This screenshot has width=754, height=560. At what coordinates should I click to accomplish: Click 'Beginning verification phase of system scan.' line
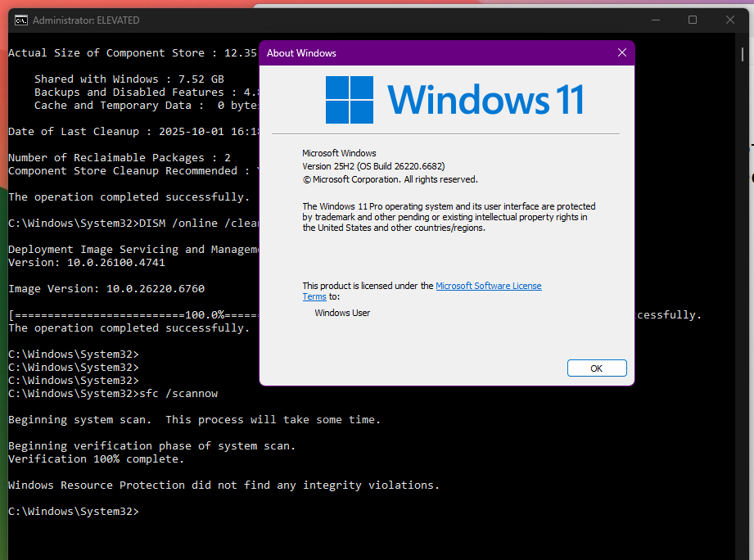pos(151,446)
